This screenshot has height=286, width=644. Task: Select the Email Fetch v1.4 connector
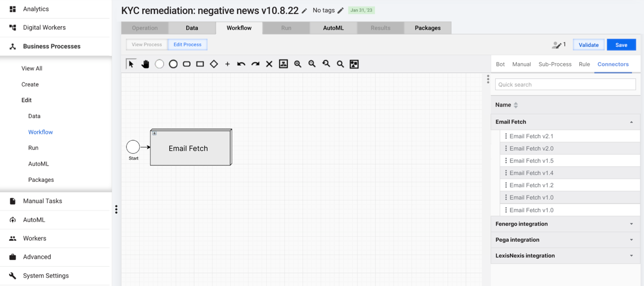tap(570, 173)
